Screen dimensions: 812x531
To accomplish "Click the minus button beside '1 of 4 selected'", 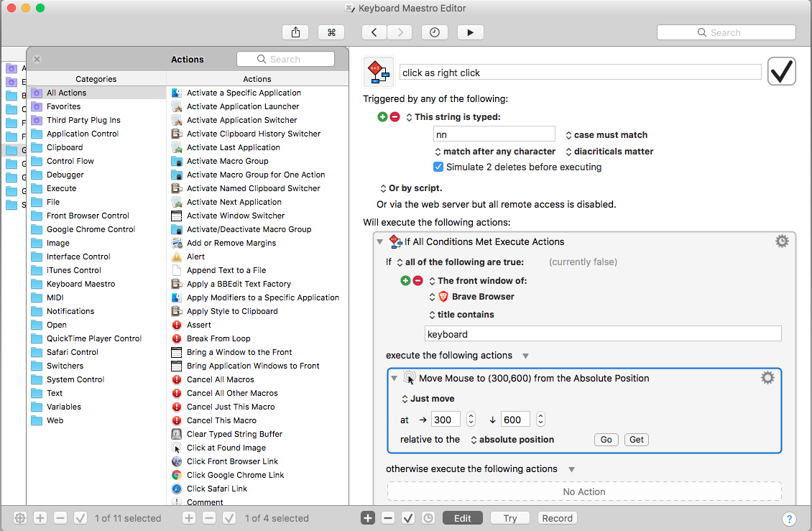I will pos(208,518).
